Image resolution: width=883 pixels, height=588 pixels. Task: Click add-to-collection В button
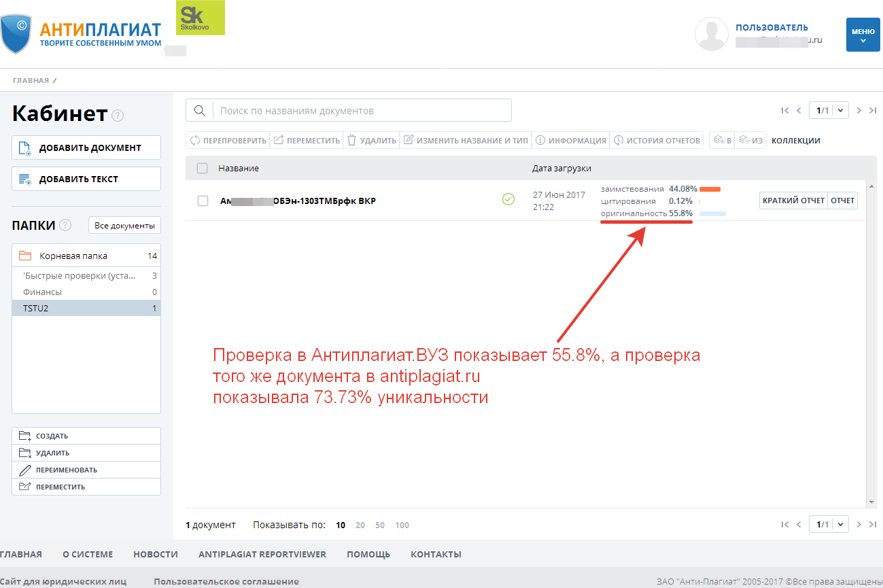click(x=722, y=140)
